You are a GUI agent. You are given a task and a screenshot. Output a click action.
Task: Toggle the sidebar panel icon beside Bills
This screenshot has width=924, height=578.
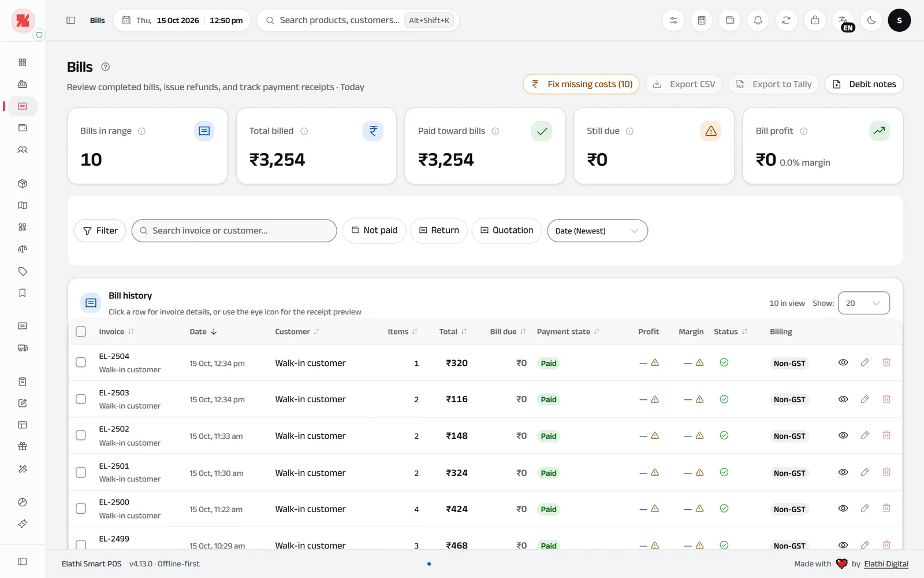click(x=71, y=20)
